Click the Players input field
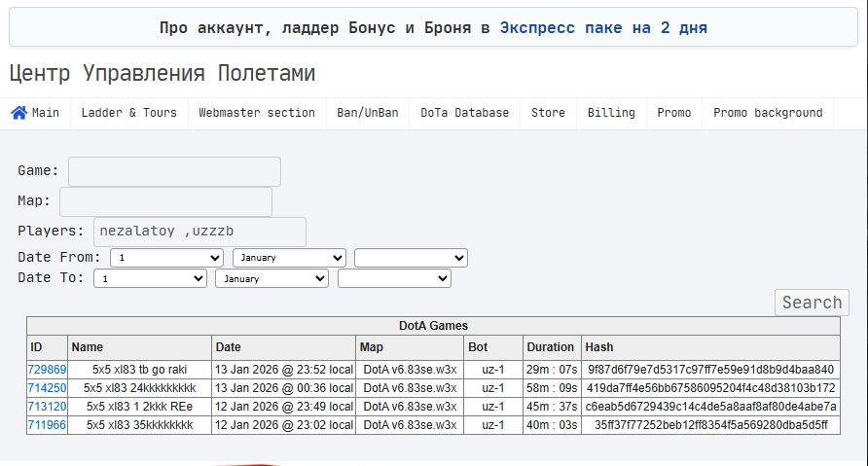Viewport: 868px width, 466px height. click(x=199, y=232)
